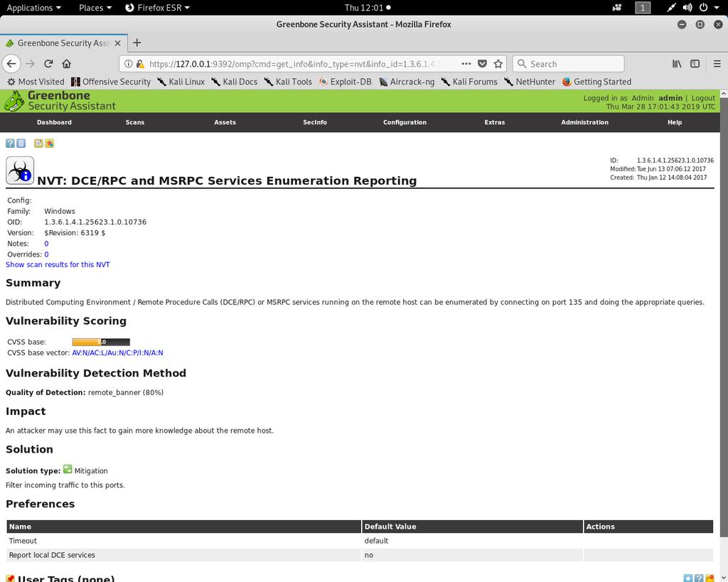Click the Firefox Search box
Image resolution: width=728 pixels, height=582 pixels.
pyautogui.click(x=568, y=63)
